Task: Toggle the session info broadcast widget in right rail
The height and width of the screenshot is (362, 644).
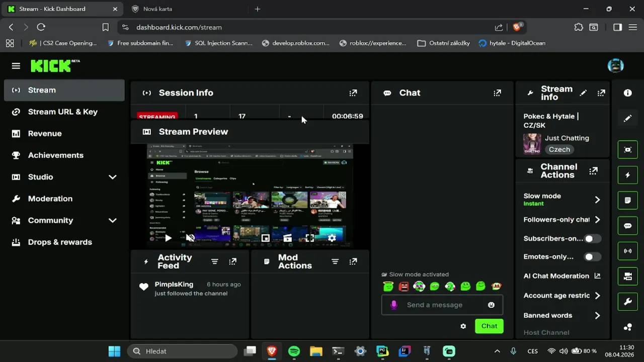Action: tap(628, 251)
